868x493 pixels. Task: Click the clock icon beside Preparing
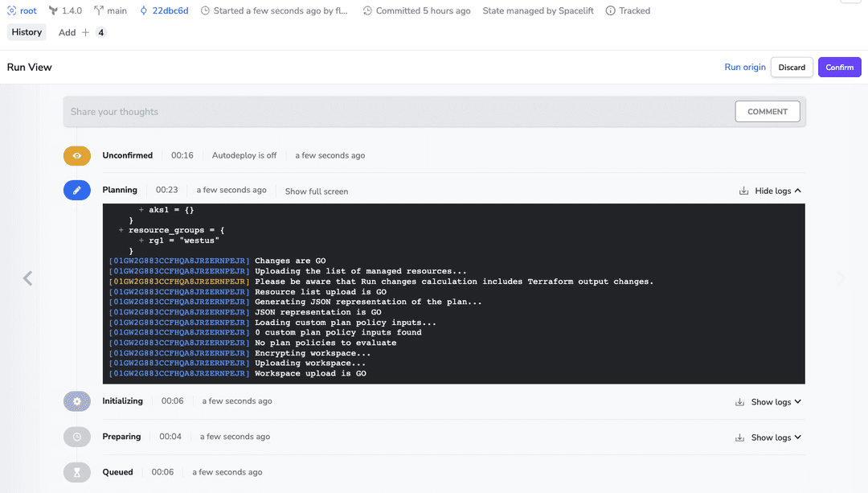[x=76, y=436]
